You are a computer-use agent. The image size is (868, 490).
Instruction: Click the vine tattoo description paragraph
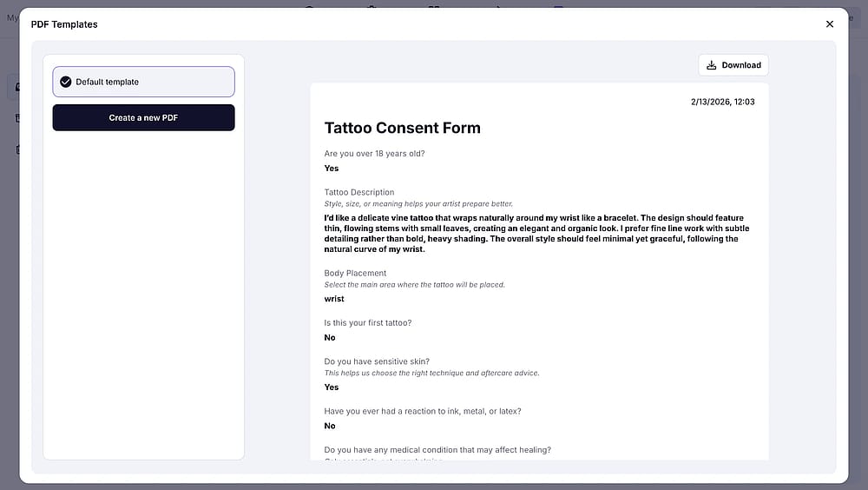coord(537,234)
